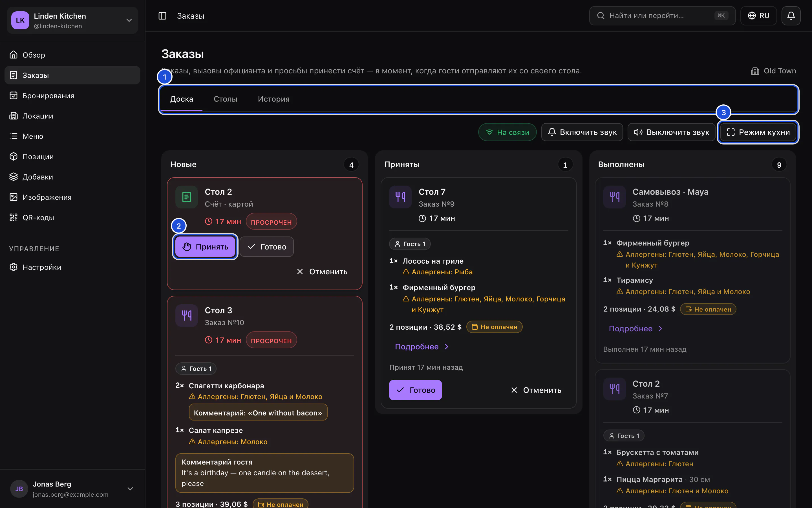Click the JB user avatar

tap(19, 489)
